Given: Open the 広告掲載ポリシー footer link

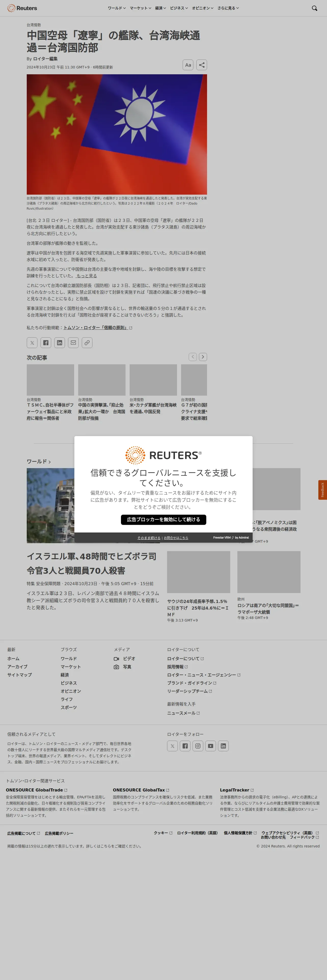Looking at the screenshot, I should tap(59, 833).
